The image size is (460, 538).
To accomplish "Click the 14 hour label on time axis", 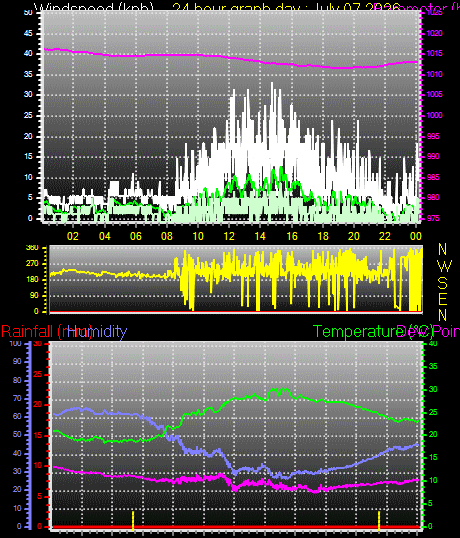I will 260,236.
